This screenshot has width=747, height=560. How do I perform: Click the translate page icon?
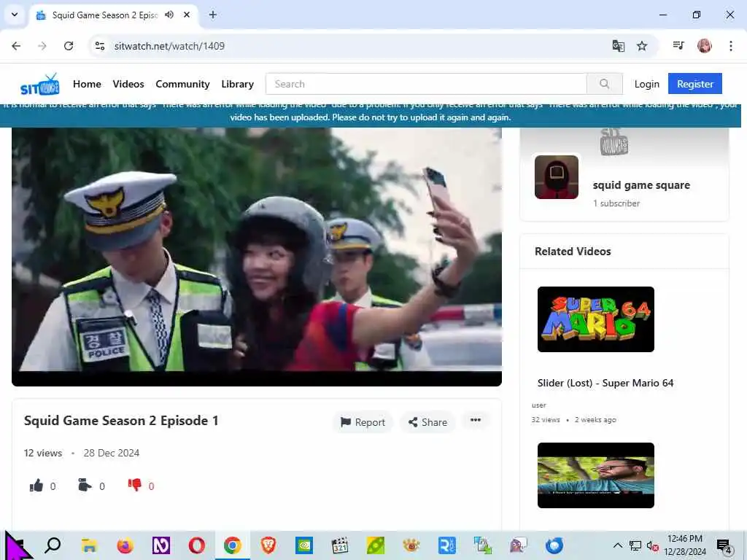pyautogui.click(x=618, y=46)
